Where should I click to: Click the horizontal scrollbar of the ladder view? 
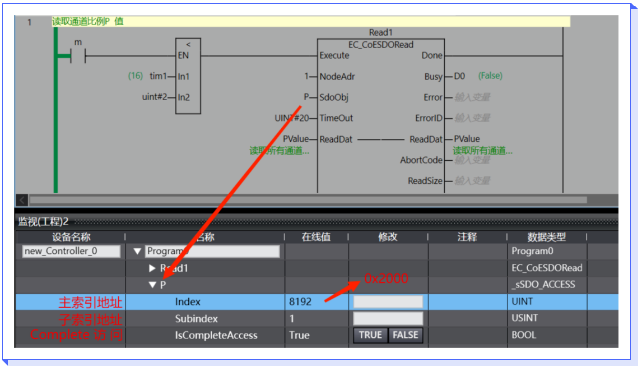point(308,200)
